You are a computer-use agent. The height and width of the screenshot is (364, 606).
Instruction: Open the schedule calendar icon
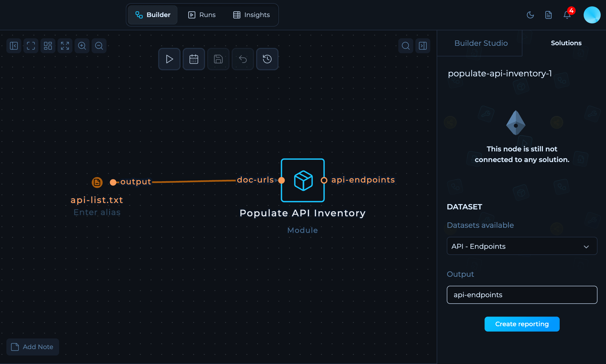point(194,59)
